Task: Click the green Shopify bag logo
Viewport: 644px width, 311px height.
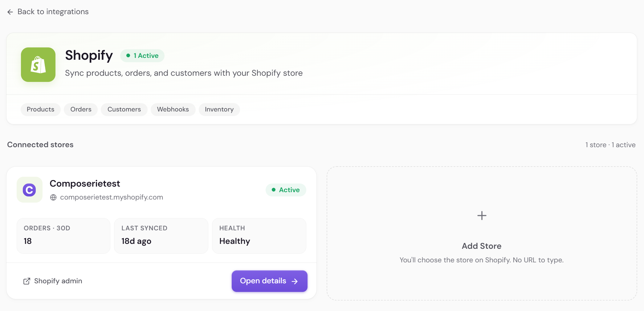Action: click(38, 65)
